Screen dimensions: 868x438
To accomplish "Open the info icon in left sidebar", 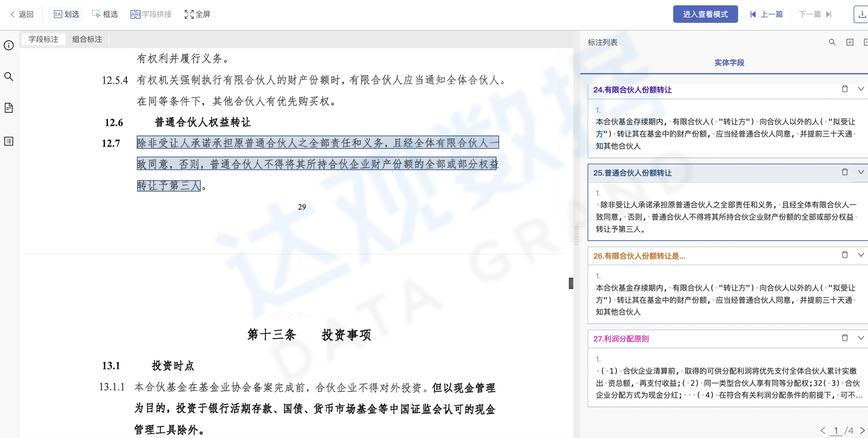I will [x=9, y=45].
